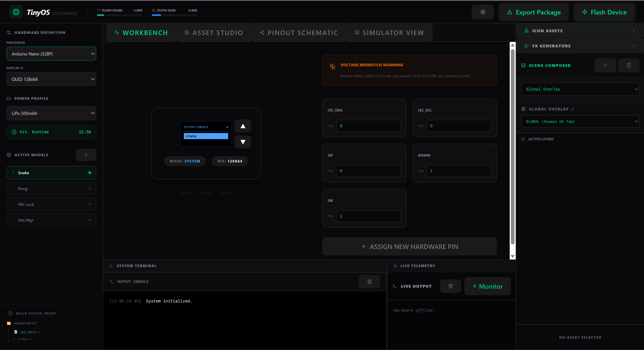Enable the Nfc Lock model
The height and width of the screenshot is (350, 644).
click(90, 204)
